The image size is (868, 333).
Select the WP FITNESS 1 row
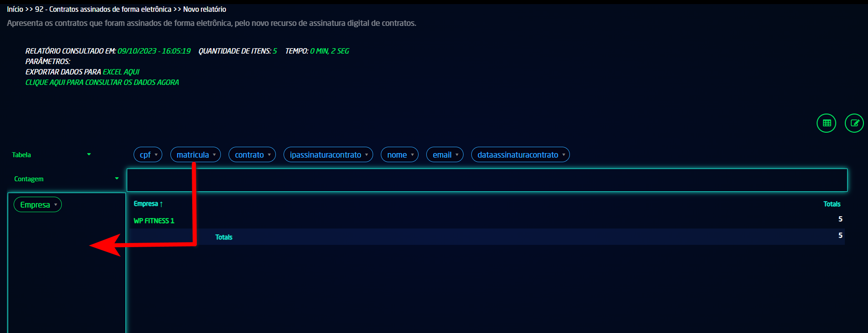154,221
